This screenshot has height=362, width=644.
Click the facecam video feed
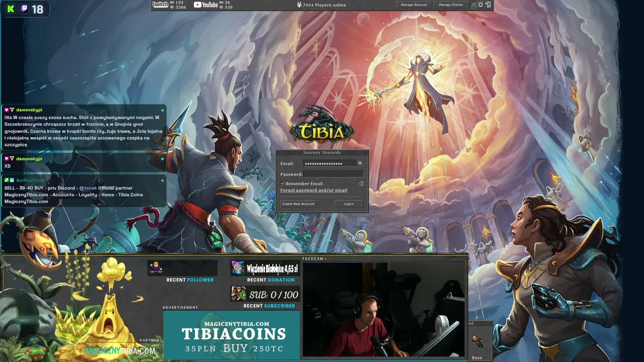pos(384,309)
